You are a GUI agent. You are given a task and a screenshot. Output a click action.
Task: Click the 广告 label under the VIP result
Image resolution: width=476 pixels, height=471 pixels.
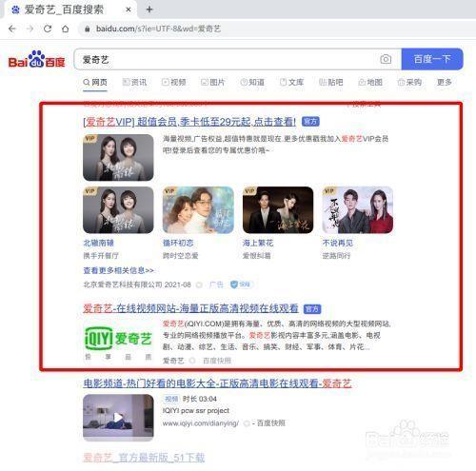click(216, 285)
